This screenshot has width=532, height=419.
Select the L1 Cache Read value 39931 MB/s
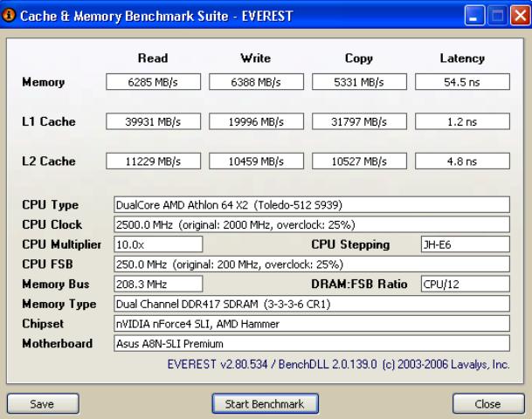[154, 121]
